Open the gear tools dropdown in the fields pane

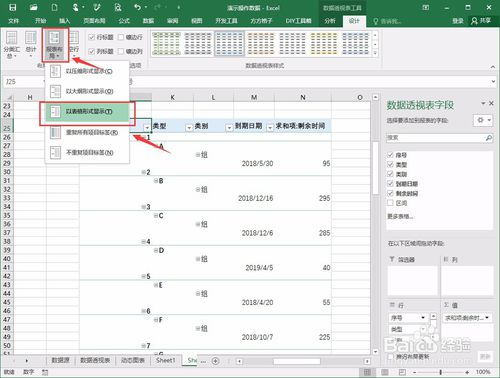tap(483, 120)
